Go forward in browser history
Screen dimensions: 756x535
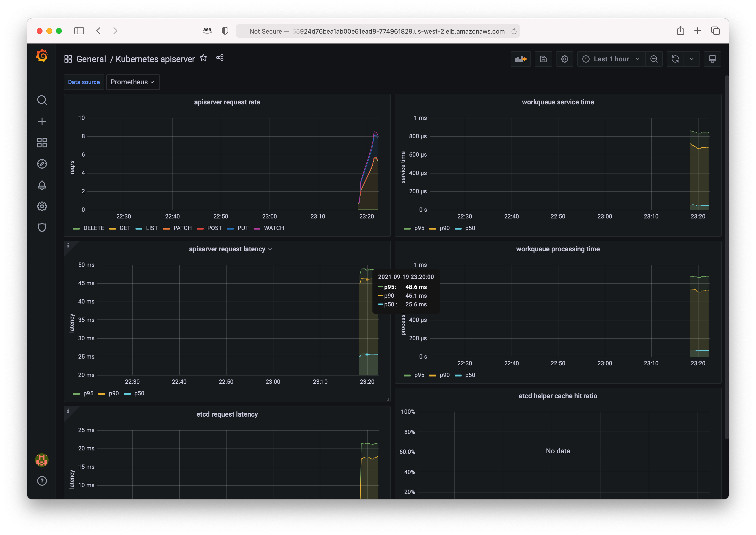pyautogui.click(x=115, y=31)
